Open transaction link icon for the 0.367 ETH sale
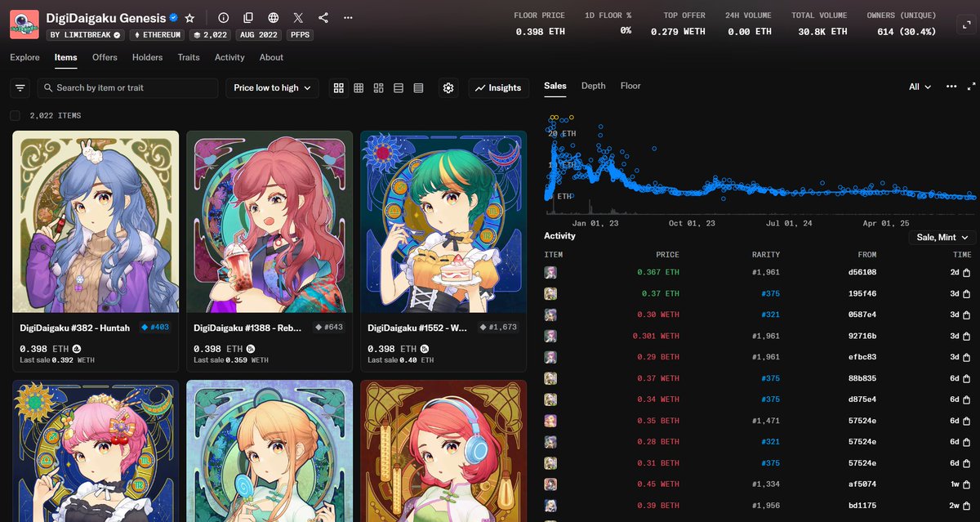Image resolution: width=980 pixels, height=522 pixels. [966, 272]
